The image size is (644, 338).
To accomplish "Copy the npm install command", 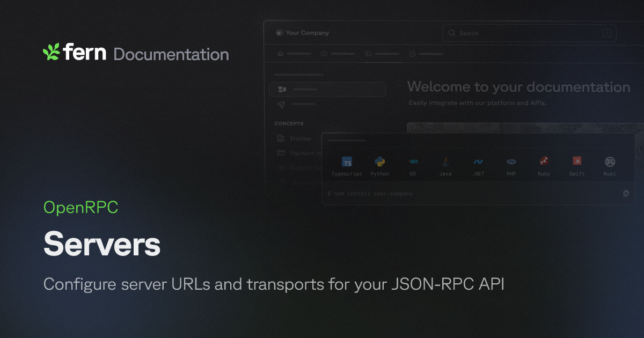I will (626, 193).
